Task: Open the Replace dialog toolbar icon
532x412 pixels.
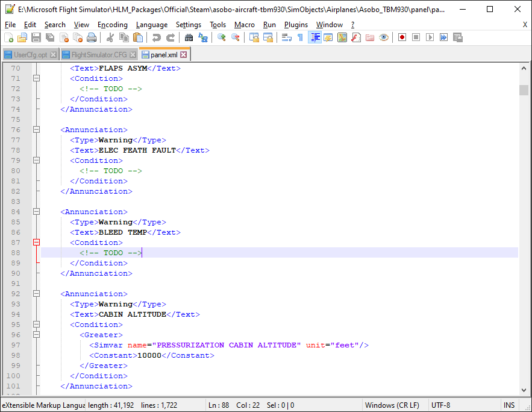Action: coord(202,37)
